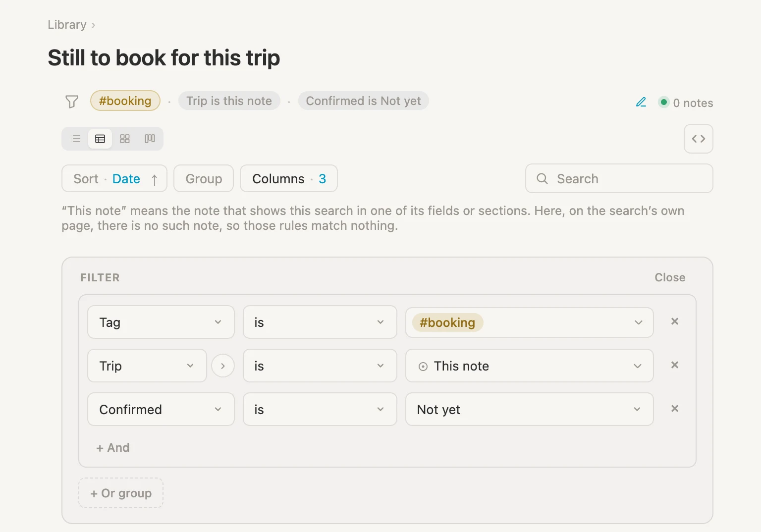Image resolution: width=761 pixels, height=532 pixels.
Task: Remove the Confirmed filter rule
Action: (x=675, y=409)
